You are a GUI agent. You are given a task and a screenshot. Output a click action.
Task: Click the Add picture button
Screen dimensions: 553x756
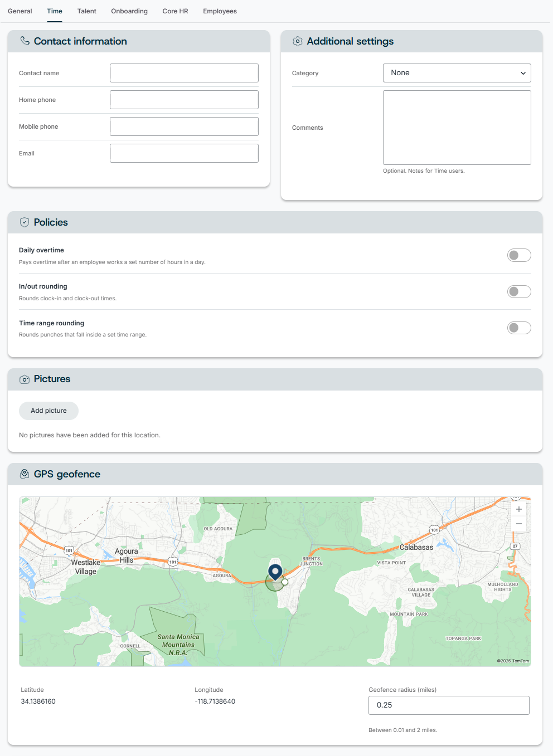click(48, 411)
